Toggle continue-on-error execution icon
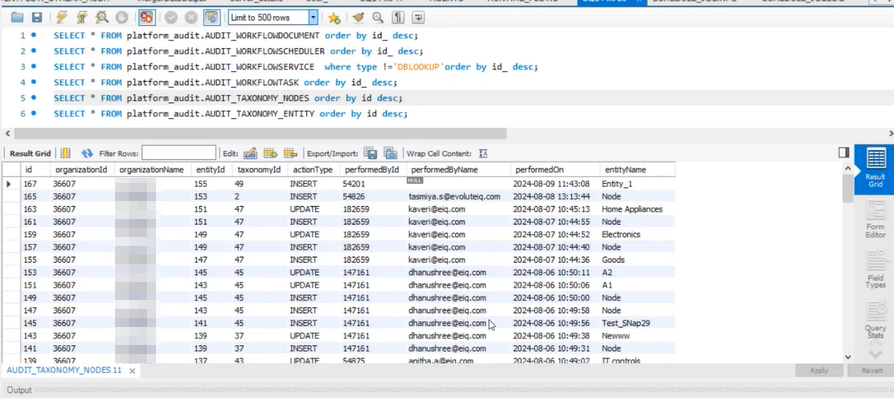The height and width of the screenshot is (399, 894). pos(147,18)
